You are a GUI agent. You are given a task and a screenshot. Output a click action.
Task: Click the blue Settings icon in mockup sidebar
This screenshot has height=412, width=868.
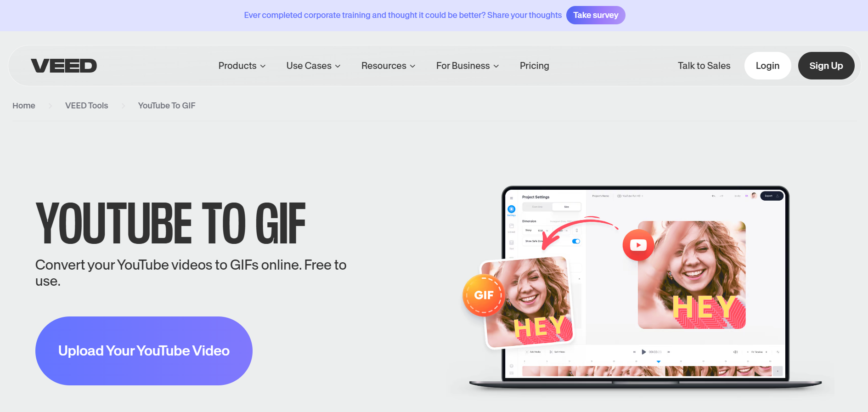click(x=511, y=209)
